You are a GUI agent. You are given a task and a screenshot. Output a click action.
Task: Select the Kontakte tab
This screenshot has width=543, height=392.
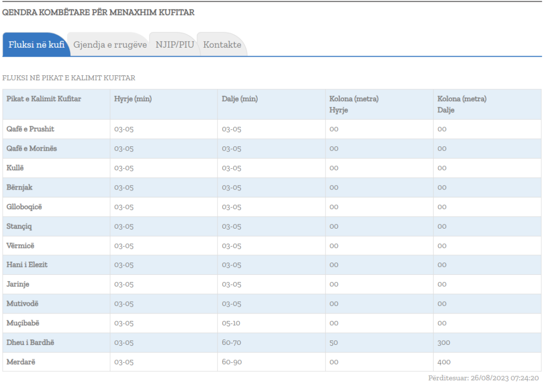222,45
